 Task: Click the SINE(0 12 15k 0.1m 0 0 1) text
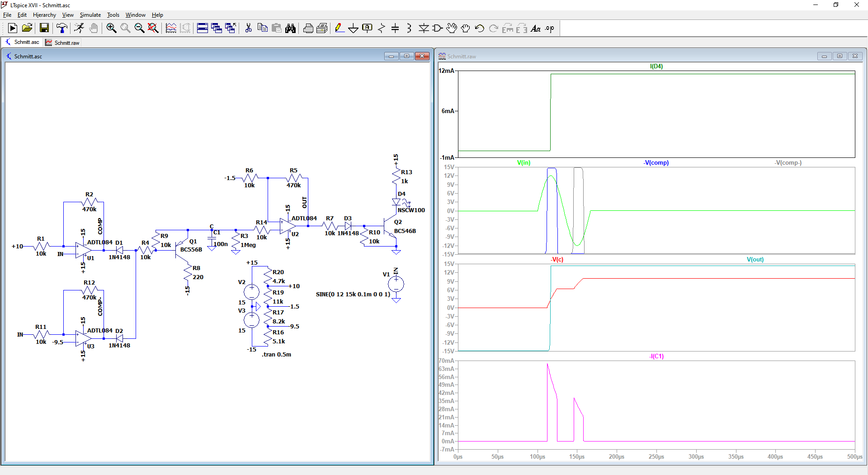pos(353,294)
